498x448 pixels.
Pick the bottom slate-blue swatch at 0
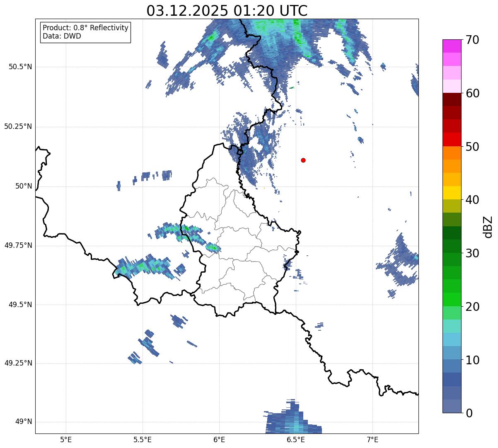point(452,406)
